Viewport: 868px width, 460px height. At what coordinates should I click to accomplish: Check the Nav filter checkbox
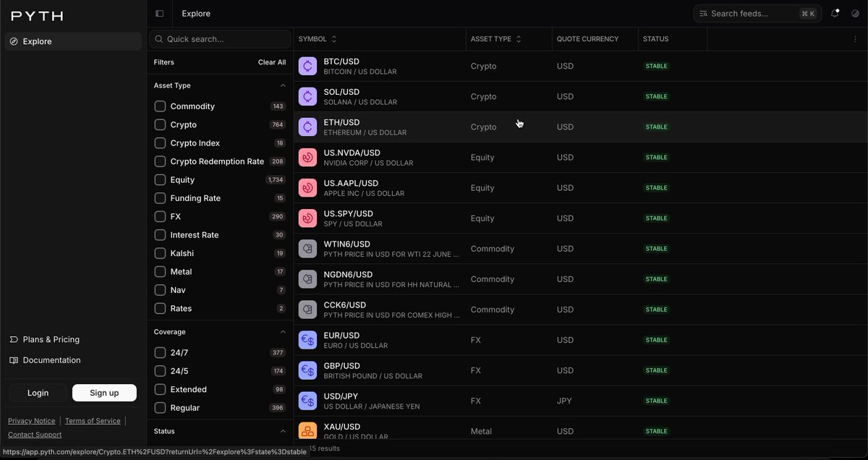(x=160, y=290)
